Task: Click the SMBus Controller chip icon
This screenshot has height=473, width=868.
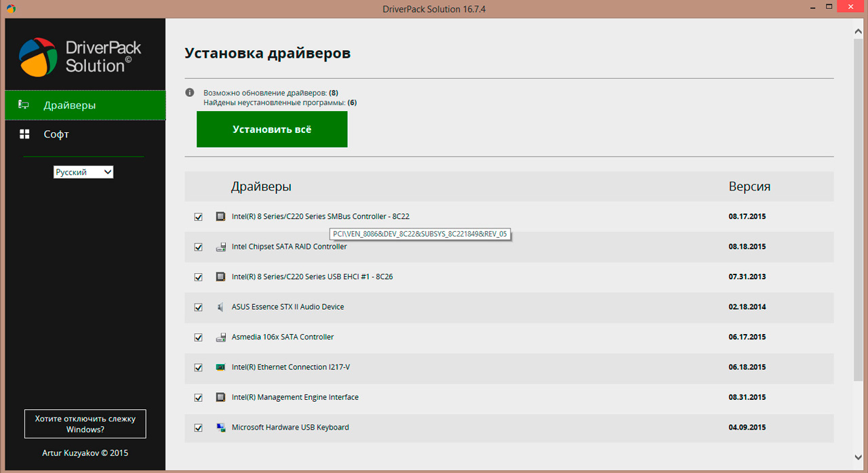Action: pos(220,217)
